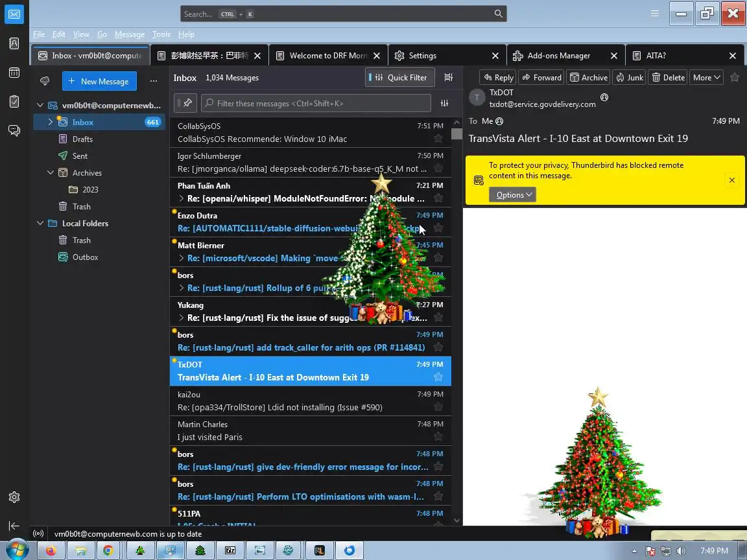Open the More dropdown in message header
747x560 pixels.
coord(706,77)
